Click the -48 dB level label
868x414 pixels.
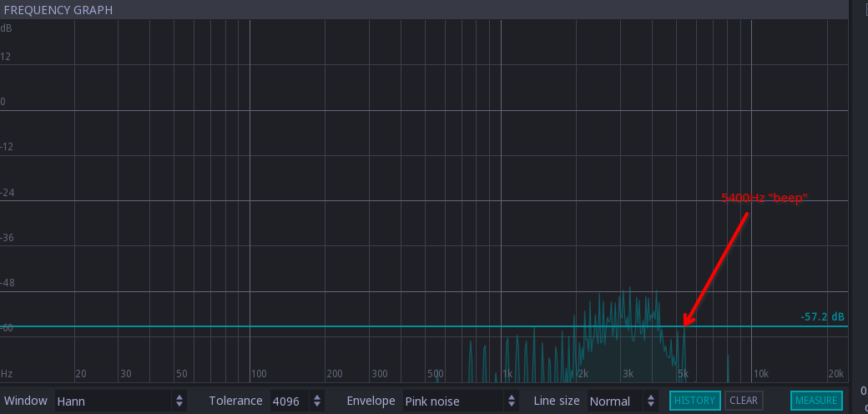click(7, 283)
